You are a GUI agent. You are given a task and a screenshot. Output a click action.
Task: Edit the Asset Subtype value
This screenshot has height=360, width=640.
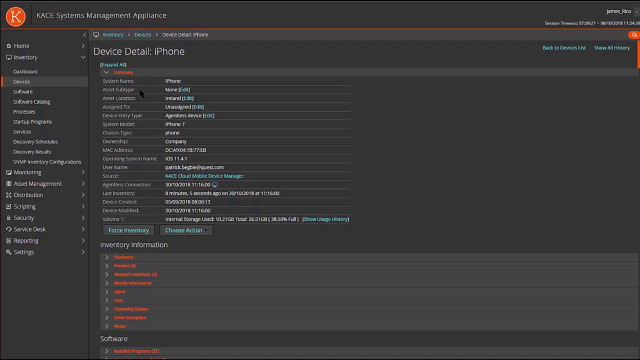[x=184, y=89]
